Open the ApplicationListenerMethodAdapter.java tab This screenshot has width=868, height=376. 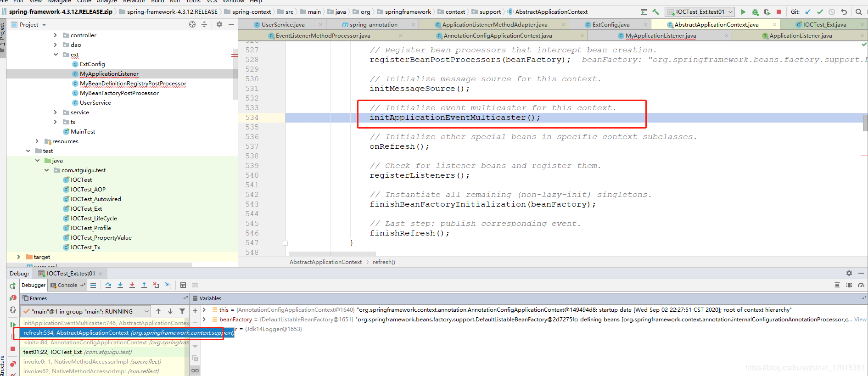coord(495,25)
